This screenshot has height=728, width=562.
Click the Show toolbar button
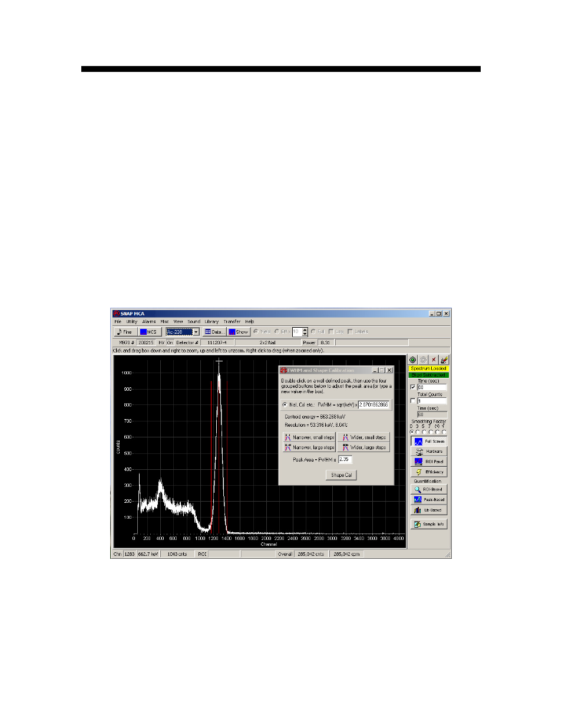(x=239, y=332)
